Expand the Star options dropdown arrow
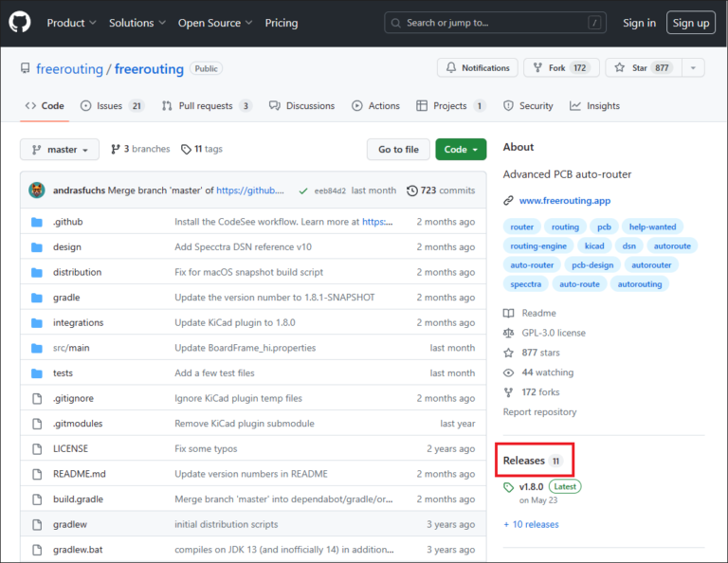The image size is (728, 563). pyautogui.click(x=693, y=68)
